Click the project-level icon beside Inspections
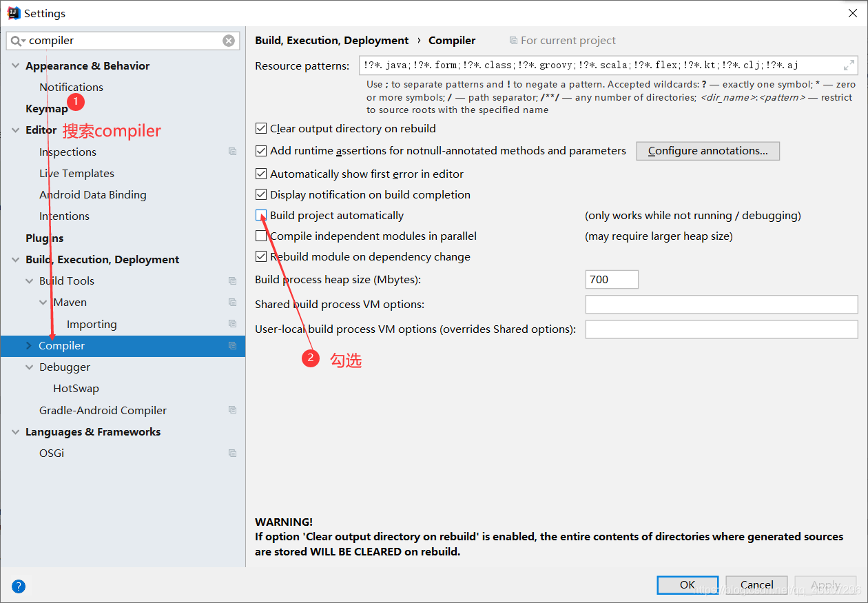The width and height of the screenshot is (868, 603). [233, 152]
